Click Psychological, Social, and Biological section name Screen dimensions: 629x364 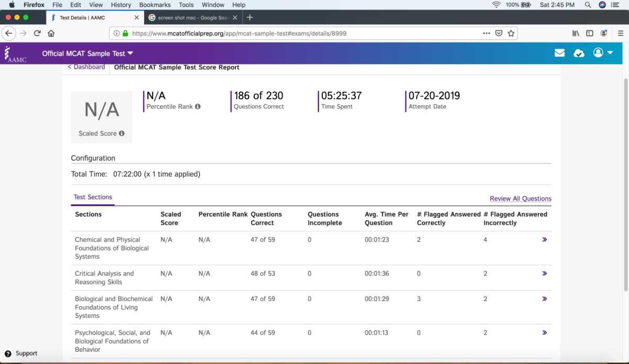coord(113,341)
